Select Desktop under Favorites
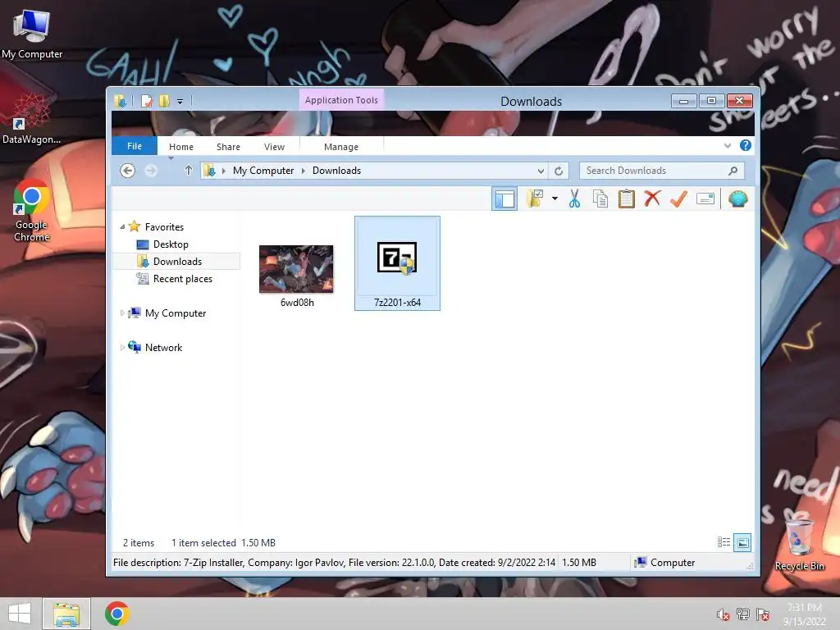This screenshot has width=840, height=630. (171, 244)
